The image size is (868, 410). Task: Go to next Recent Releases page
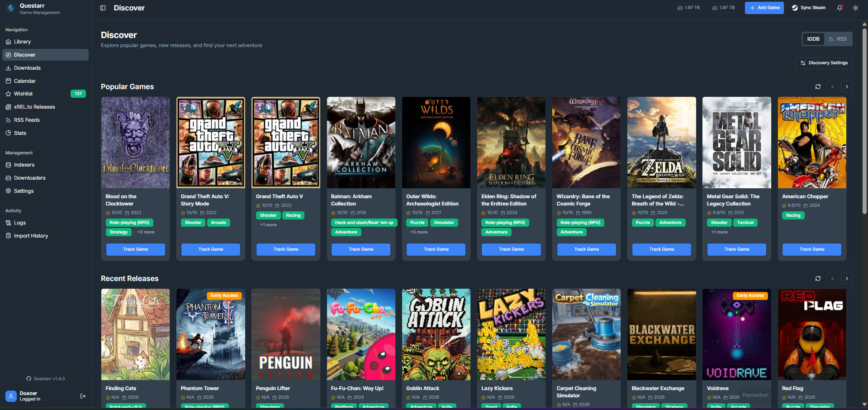coord(847,278)
